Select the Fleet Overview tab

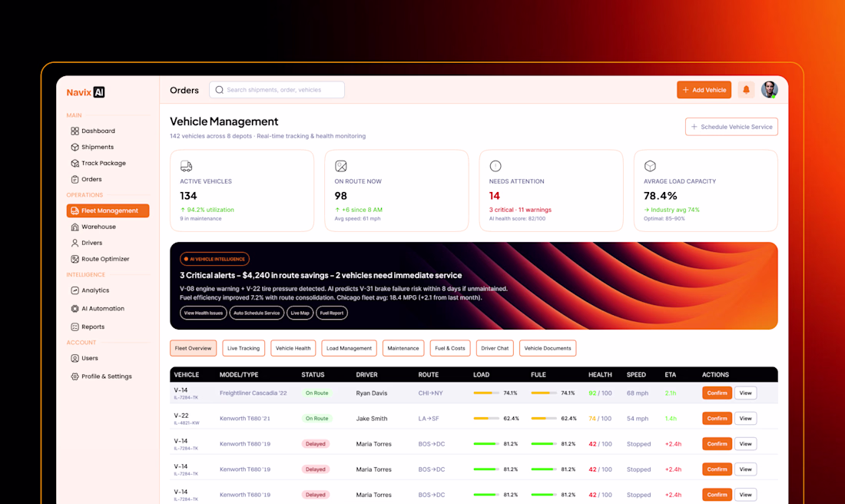click(193, 348)
